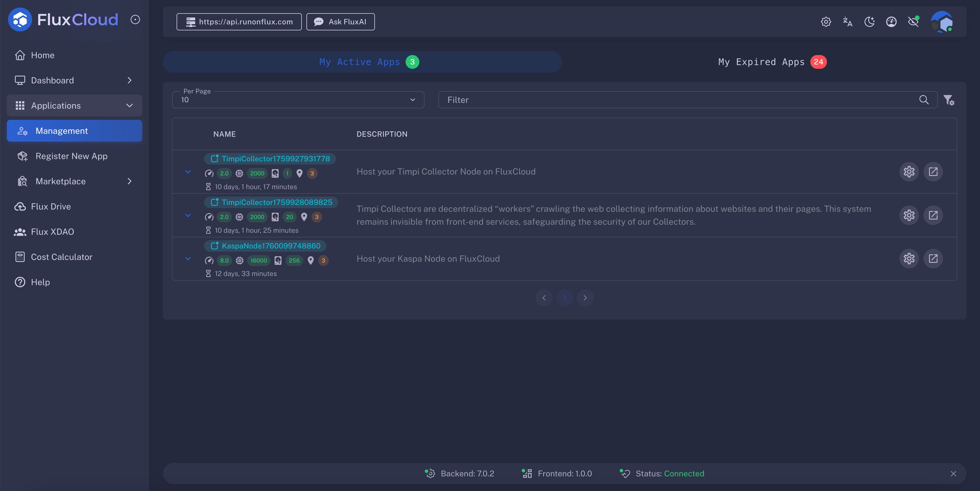Open the top bar settings gear
The image size is (980, 491).
tap(826, 22)
